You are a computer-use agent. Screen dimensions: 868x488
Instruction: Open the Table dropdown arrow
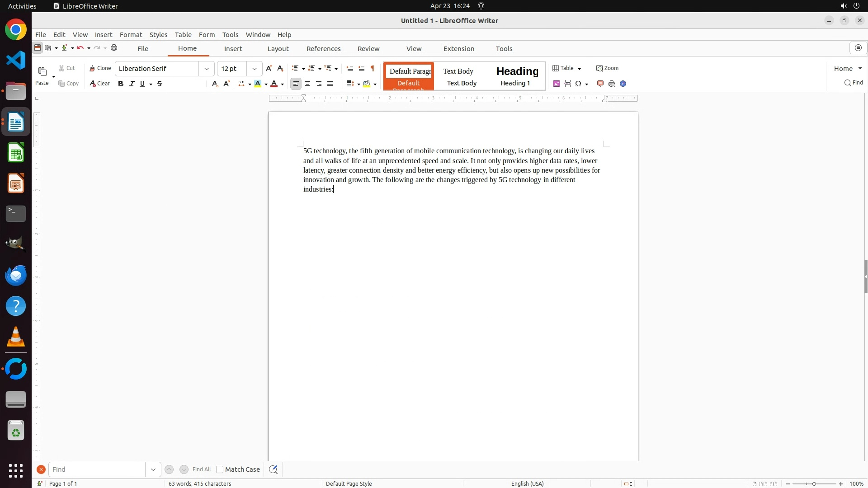580,69
